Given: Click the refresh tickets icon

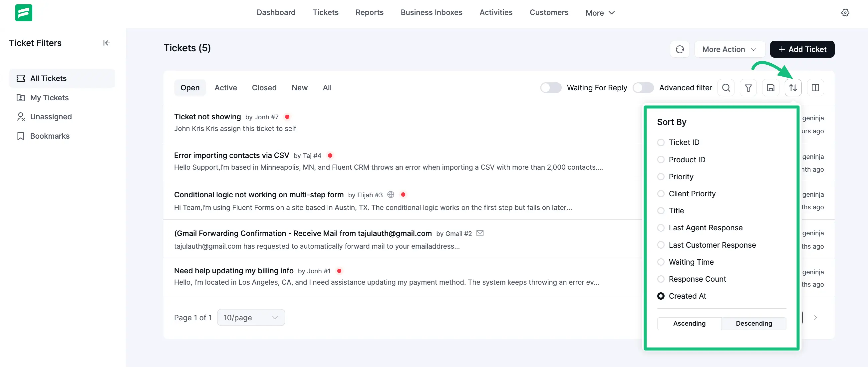Looking at the screenshot, I should point(680,49).
